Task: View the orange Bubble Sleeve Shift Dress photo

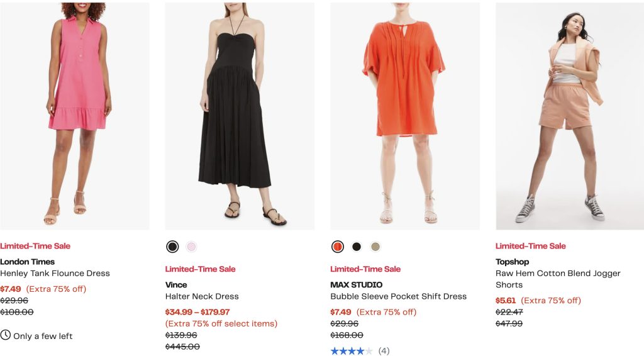Action: click(405, 116)
